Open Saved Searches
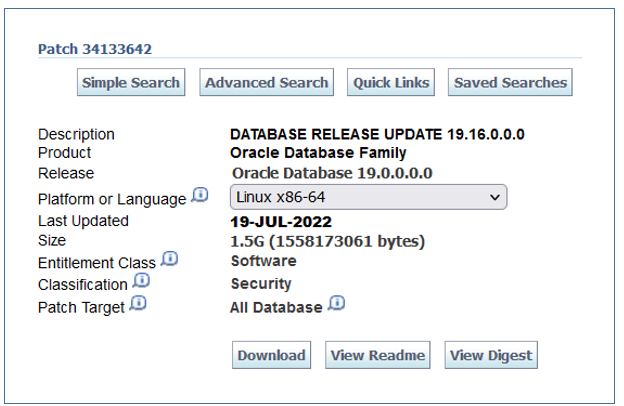This screenshot has height=406, width=624. click(510, 82)
